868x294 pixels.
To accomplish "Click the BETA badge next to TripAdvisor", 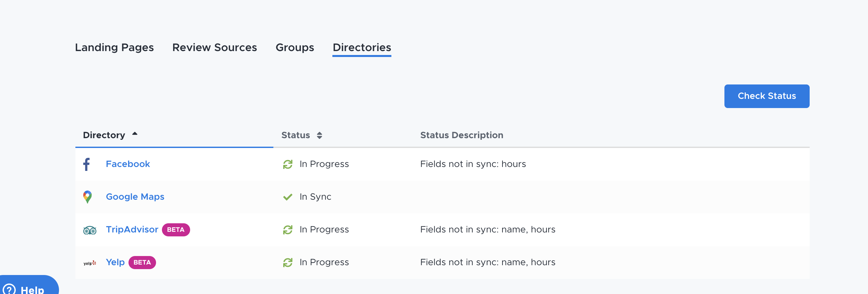I will point(176,230).
